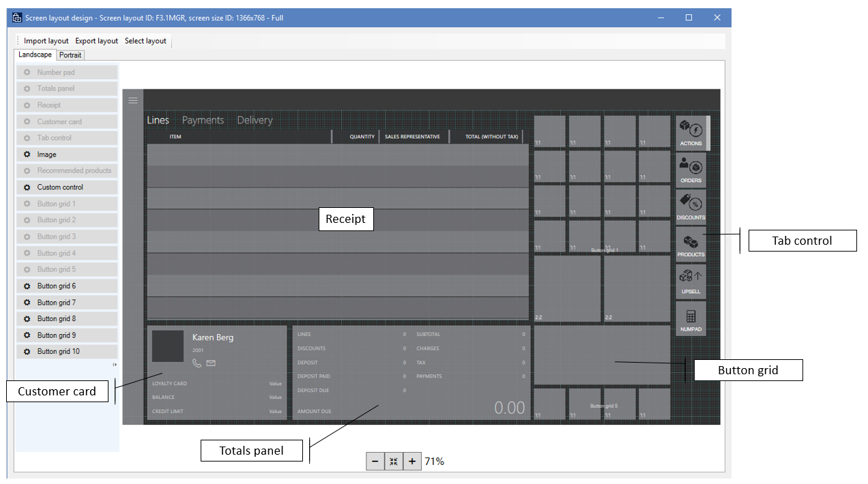Viewport: 868px width, 484px height.
Task: Zoom in using the plus button
Action: pos(412,462)
